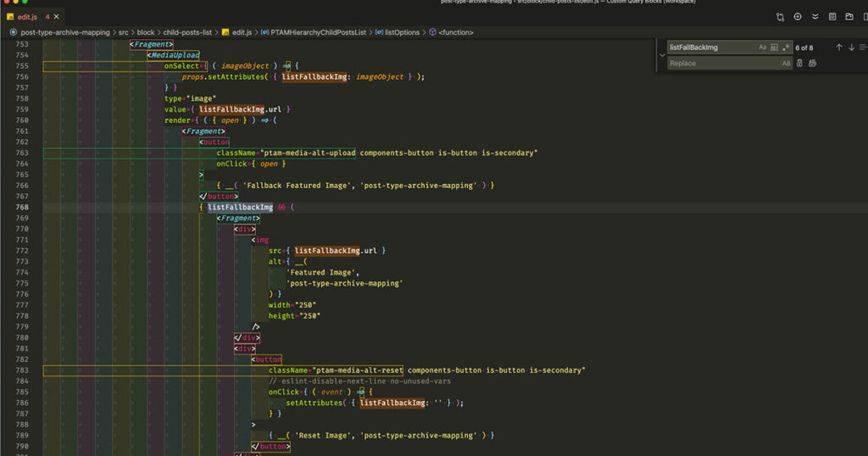Click the cube icon before <function> breadcrumb
The width and height of the screenshot is (868, 456).
(x=432, y=33)
